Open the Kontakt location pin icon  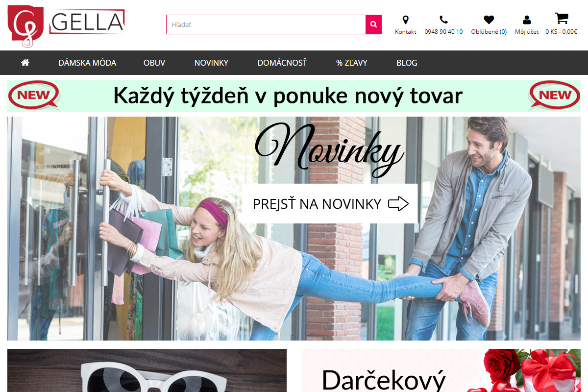tap(405, 20)
